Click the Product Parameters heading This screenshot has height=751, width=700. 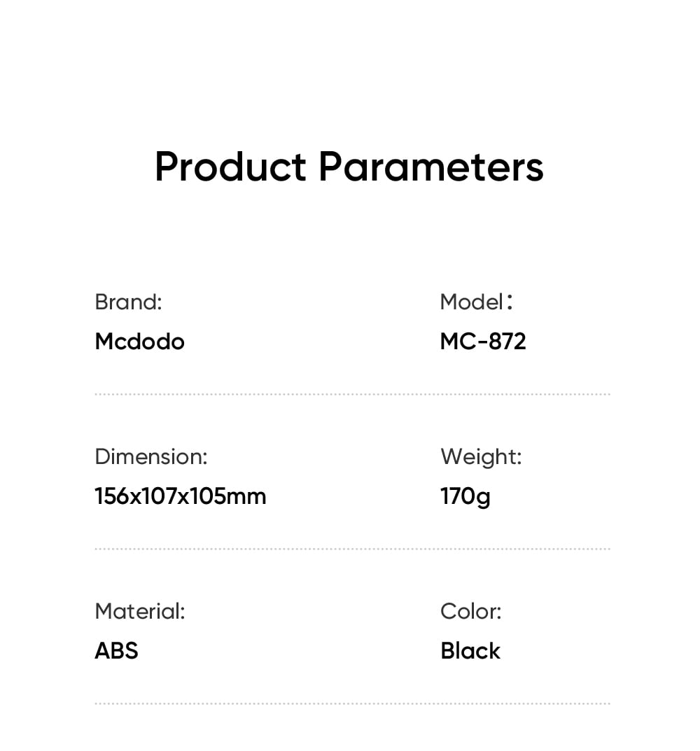[x=349, y=167]
